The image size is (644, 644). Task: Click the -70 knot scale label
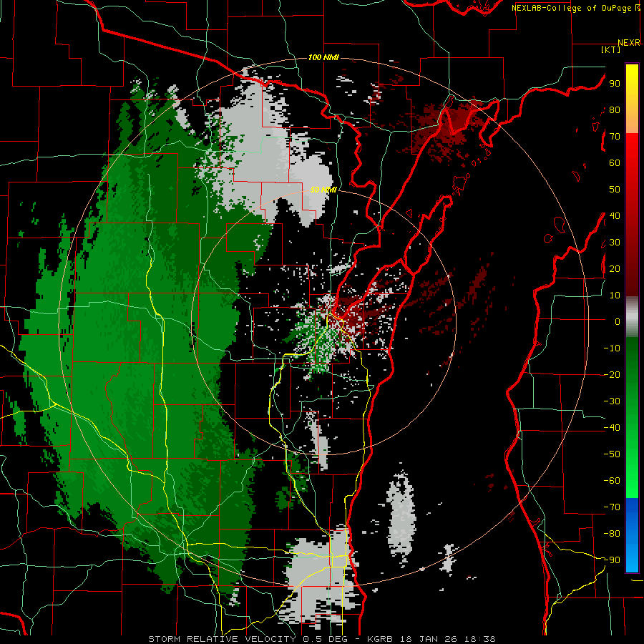[x=612, y=507]
